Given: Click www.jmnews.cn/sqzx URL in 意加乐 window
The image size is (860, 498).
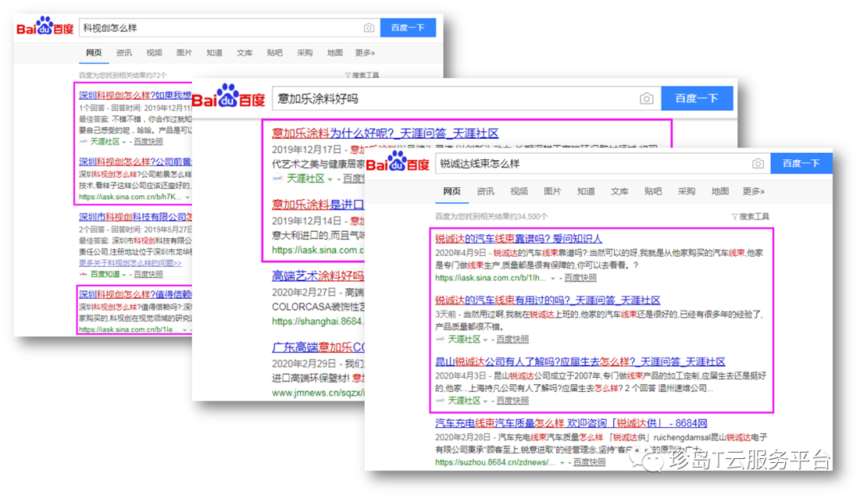Looking at the screenshot, I should tap(318, 393).
